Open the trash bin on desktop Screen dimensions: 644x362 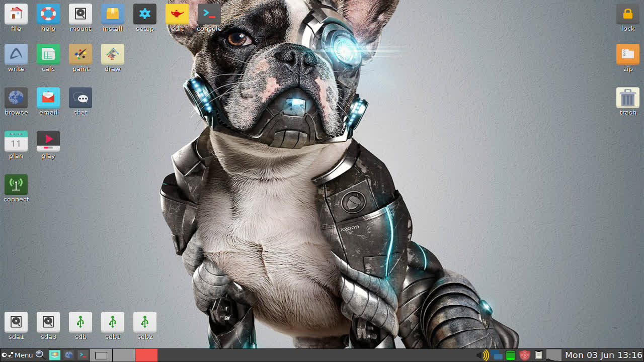point(628,98)
